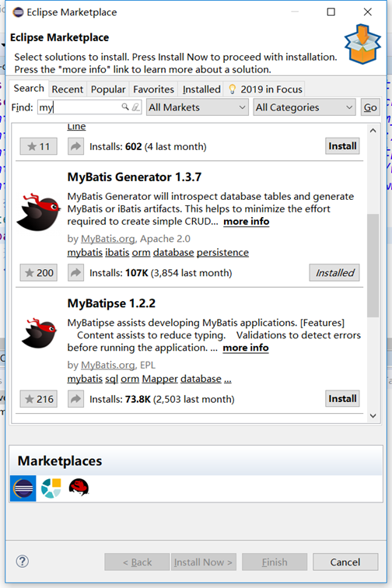This screenshot has width=392, height=588.
Task: Click the MyBatis Generator 1.3.7 title
Action: (135, 177)
